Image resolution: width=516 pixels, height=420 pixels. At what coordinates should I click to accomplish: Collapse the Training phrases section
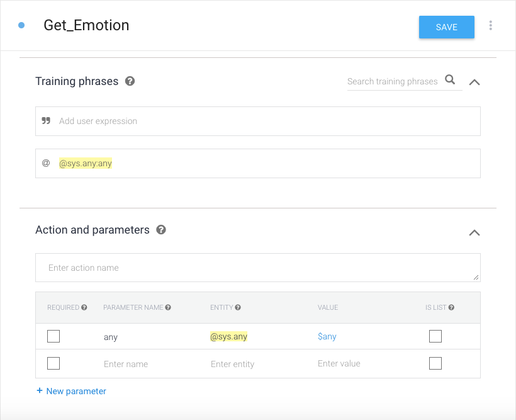click(474, 82)
